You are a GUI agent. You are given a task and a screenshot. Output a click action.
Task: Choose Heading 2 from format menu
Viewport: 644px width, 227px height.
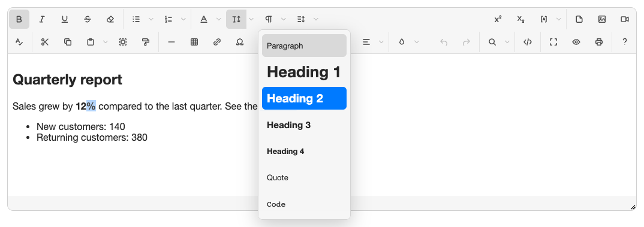305,98
